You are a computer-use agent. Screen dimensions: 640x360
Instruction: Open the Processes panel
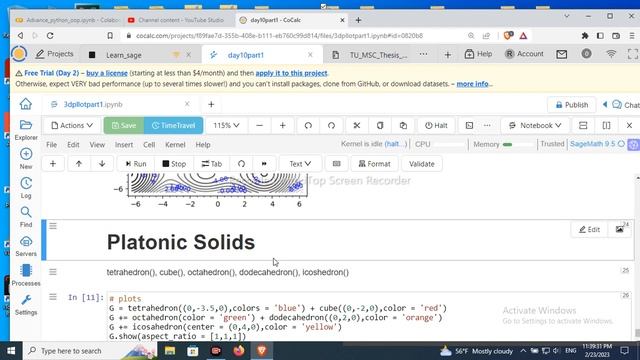[x=26, y=275]
